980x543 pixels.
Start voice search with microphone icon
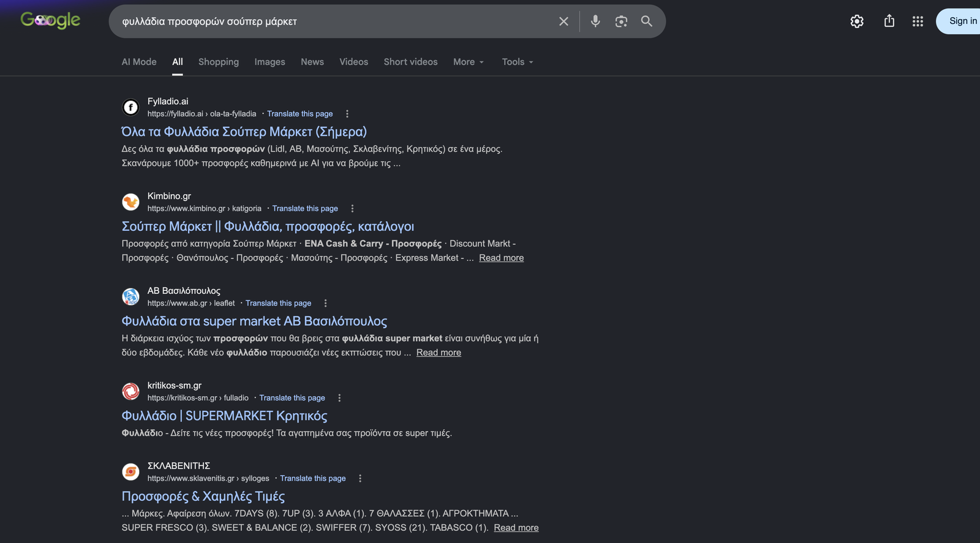pyautogui.click(x=595, y=21)
